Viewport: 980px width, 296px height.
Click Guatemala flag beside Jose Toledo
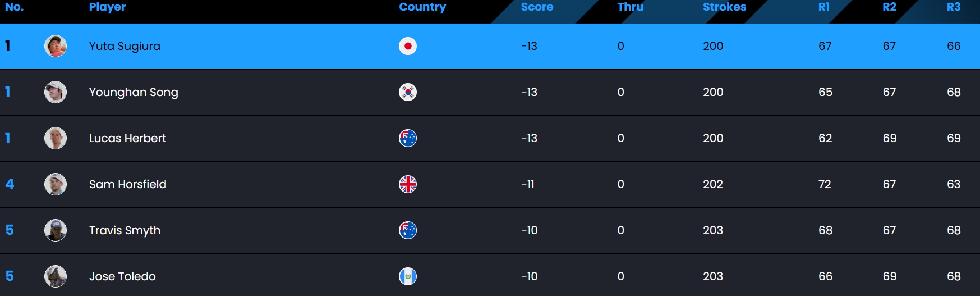click(408, 276)
